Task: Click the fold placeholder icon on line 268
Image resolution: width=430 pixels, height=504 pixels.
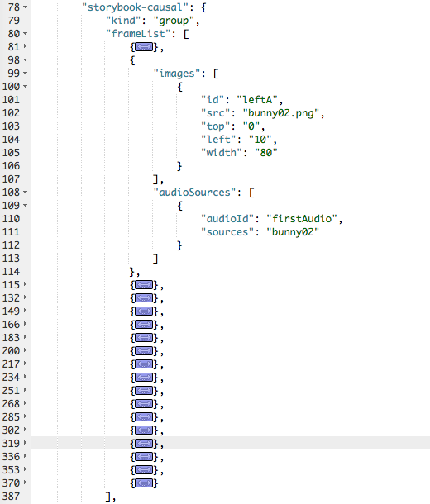Action: coord(144,404)
